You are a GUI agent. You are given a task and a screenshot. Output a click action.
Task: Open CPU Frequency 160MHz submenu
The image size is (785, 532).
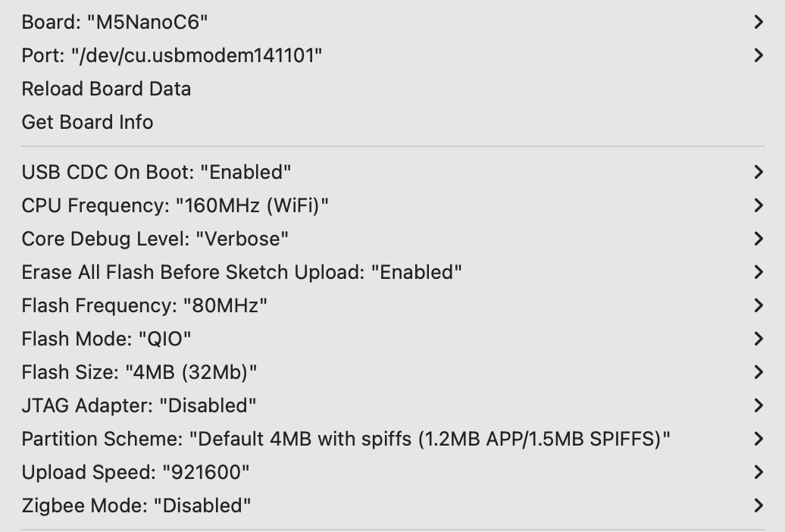(x=175, y=205)
